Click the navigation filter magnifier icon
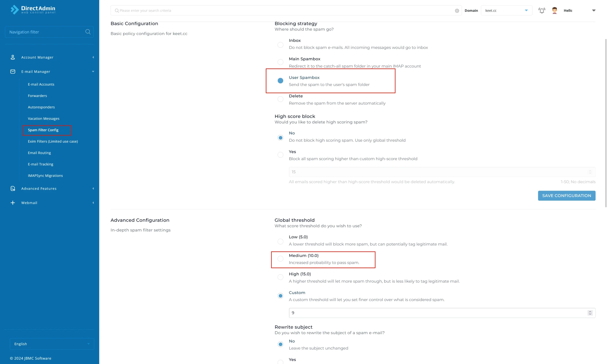607x364 pixels. coord(88,32)
